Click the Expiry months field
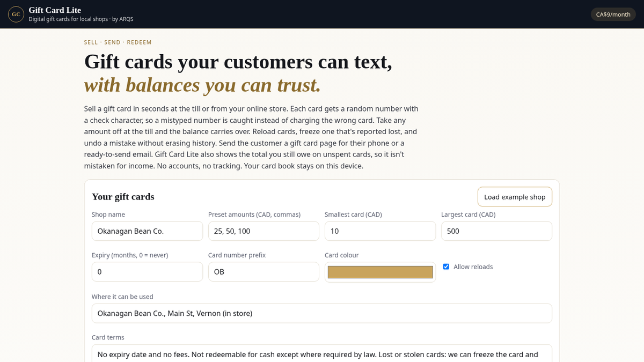 click(147, 272)
